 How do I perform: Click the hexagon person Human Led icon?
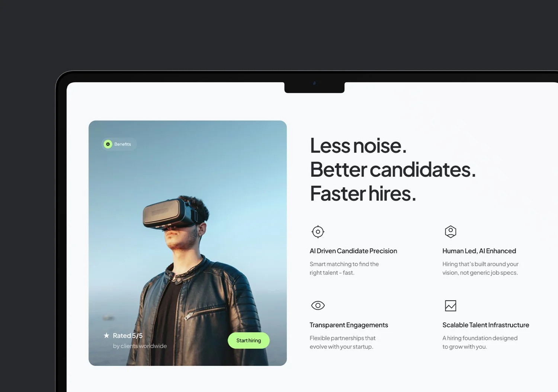[x=450, y=232]
